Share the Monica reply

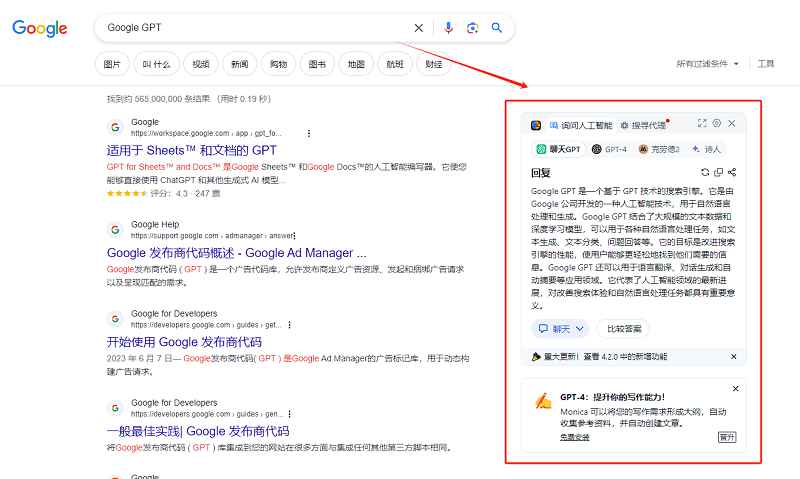732,172
